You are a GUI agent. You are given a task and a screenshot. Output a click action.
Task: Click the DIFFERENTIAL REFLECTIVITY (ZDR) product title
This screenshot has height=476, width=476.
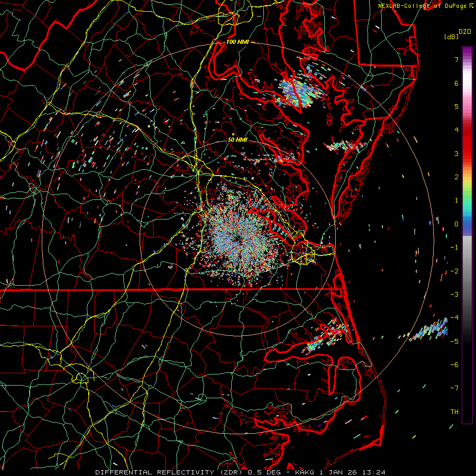[170, 472]
